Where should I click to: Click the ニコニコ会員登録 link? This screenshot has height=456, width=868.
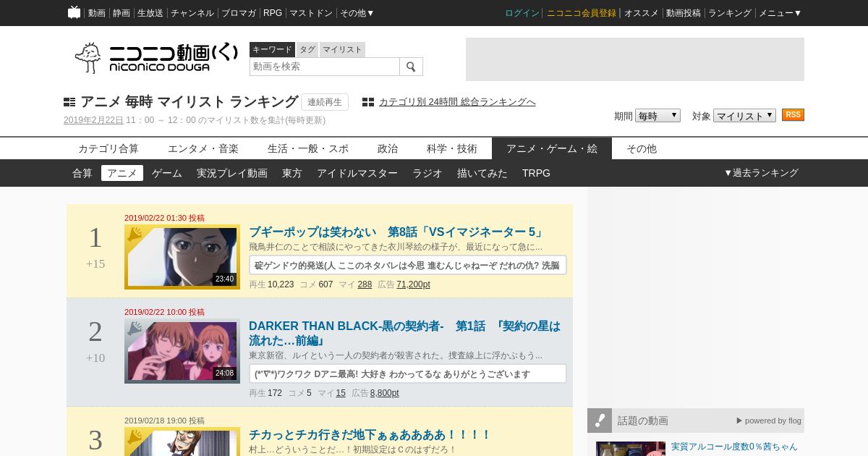click(582, 13)
